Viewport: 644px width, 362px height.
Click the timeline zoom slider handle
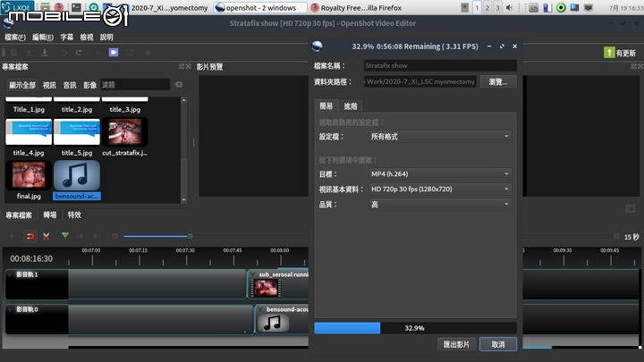pos(191,236)
